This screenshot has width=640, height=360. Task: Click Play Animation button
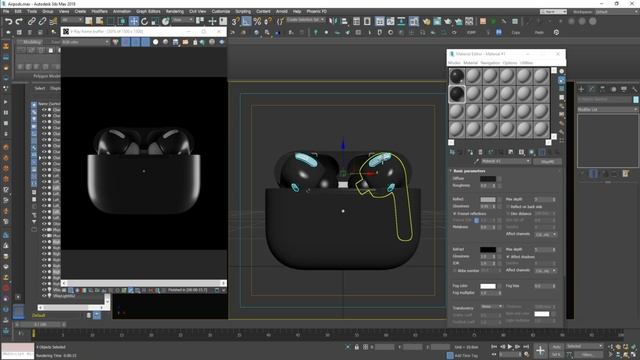tap(510, 347)
